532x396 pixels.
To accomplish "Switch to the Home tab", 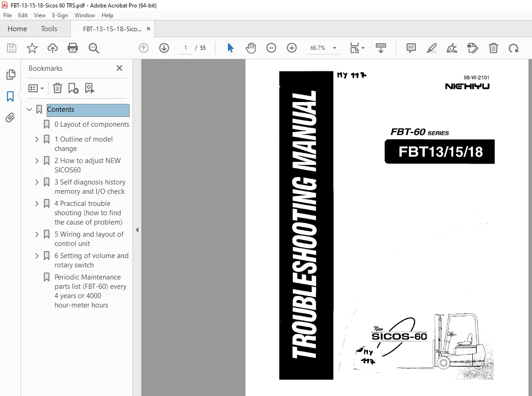I will (17, 29).
